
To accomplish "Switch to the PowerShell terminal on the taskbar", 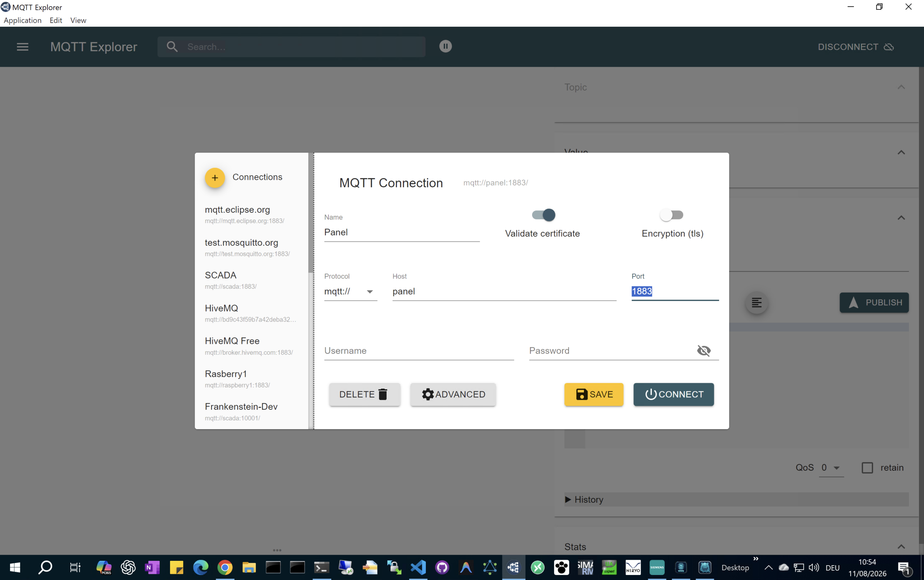I will point(322,567).
